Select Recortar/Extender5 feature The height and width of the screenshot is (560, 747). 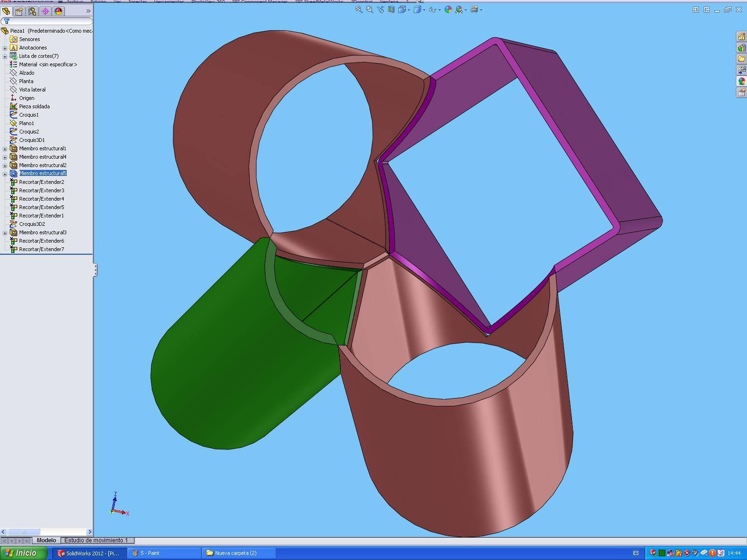point(42,207)
